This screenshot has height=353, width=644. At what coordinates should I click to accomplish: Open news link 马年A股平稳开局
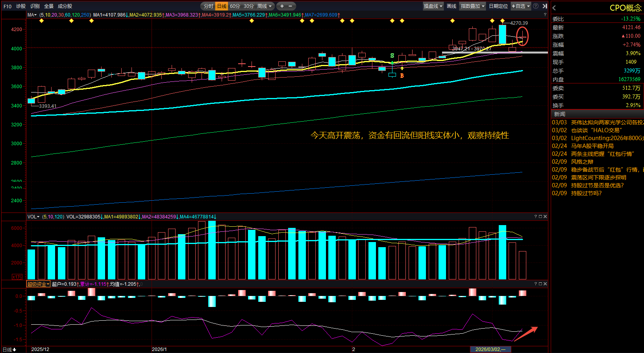coord(592,146)
